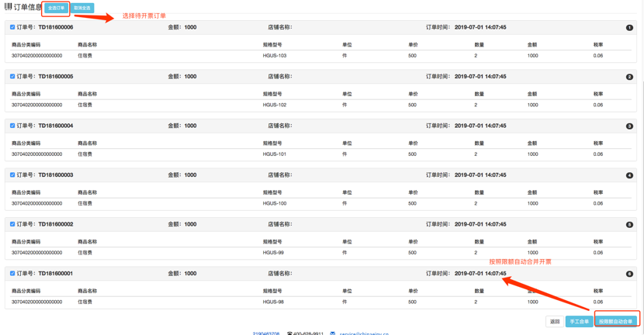The image size is (644, 335).
Task: Click 商品分类编码 header in order TD181600006
Action: 26,45
